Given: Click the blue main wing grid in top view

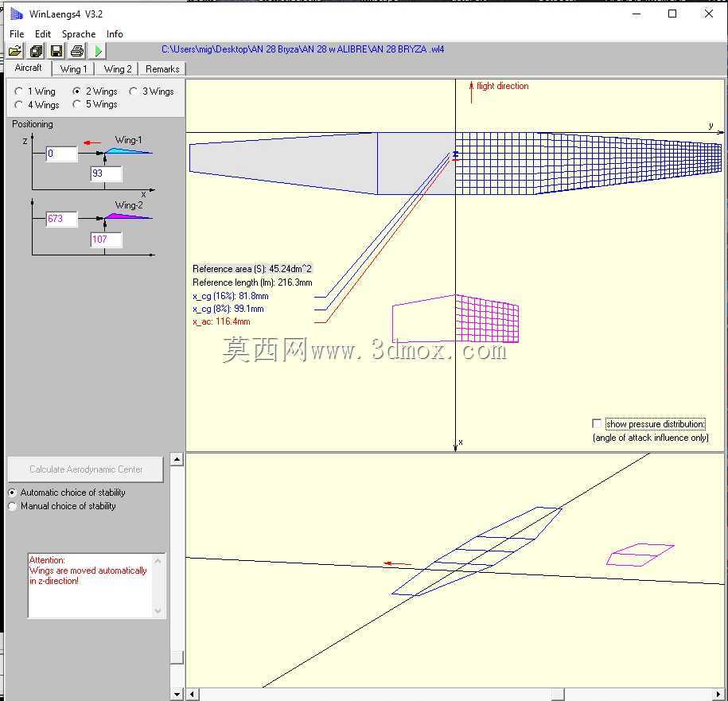Looking at the screenshot, I should [x=588, y=163].
